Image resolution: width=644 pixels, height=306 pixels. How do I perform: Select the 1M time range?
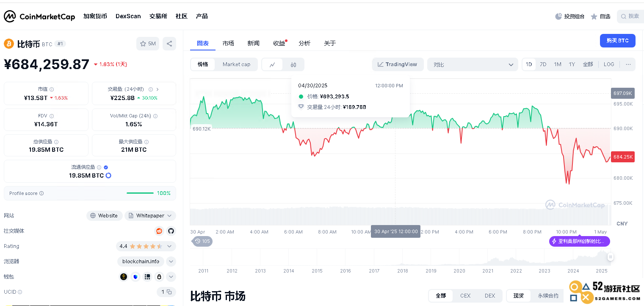[558, 64]
